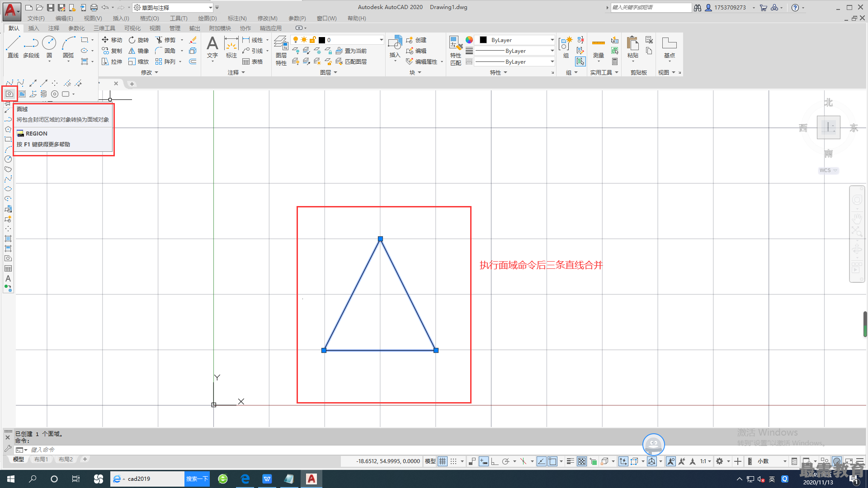Open the 绘图(D) menu
Image resolution: width=868 pixels, height=488 pixels.
click(208, 19)
